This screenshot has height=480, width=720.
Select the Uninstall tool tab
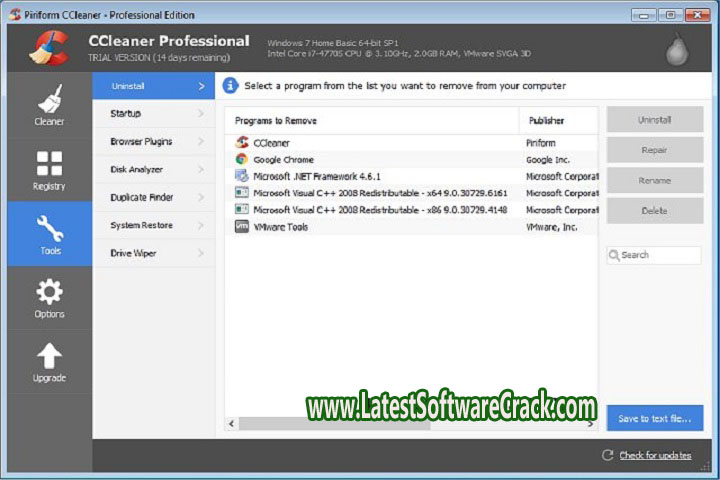pyautogui.click(x=153, y=86)
